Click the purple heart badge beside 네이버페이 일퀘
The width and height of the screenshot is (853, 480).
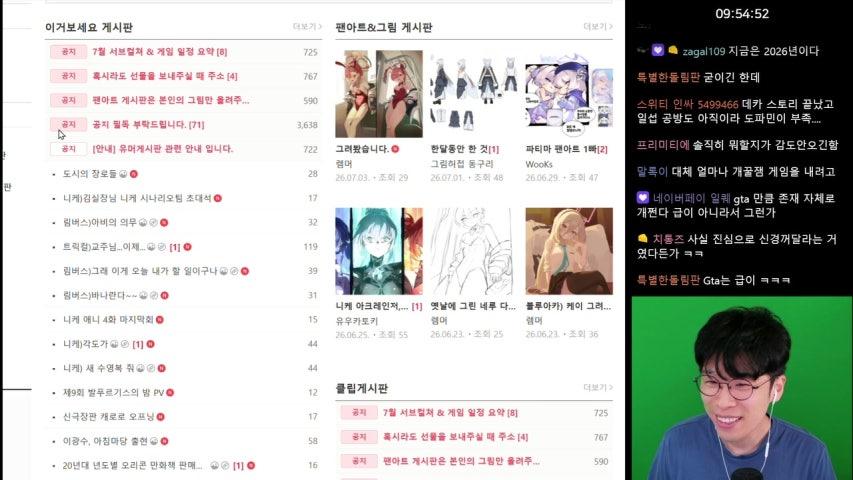pyautogui.click(x=642, y=198)
